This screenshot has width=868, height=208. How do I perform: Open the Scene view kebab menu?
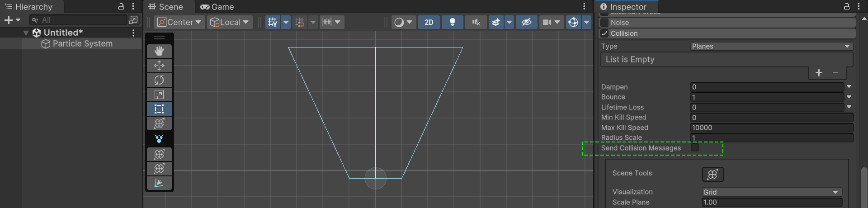click(x=584, y=6)
